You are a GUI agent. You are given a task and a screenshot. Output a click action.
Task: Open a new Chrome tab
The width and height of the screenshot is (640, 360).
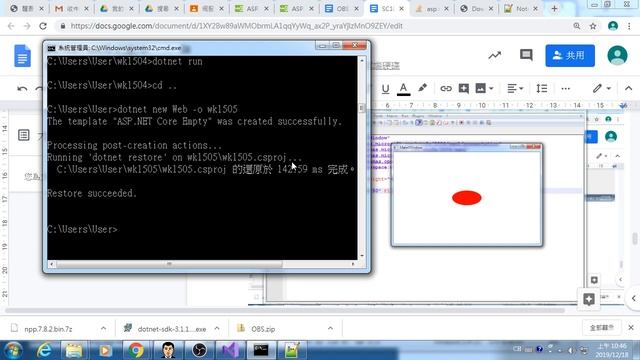(x=554, y=9)
